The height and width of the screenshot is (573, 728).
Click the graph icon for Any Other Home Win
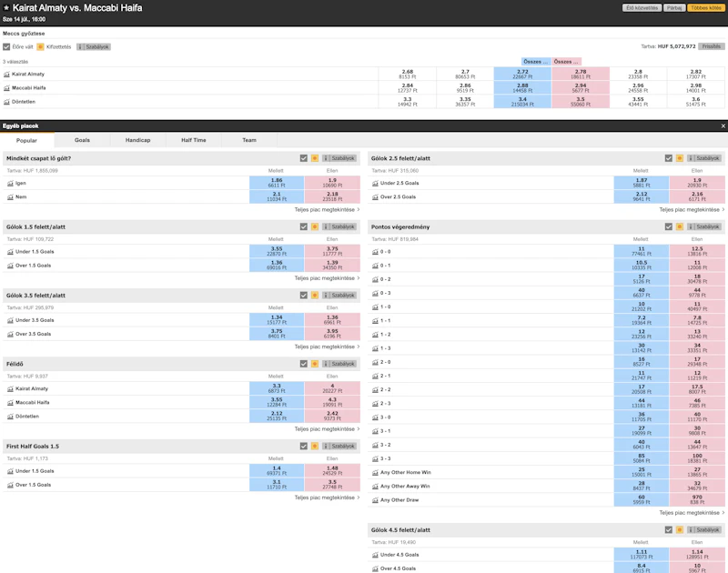375,472
